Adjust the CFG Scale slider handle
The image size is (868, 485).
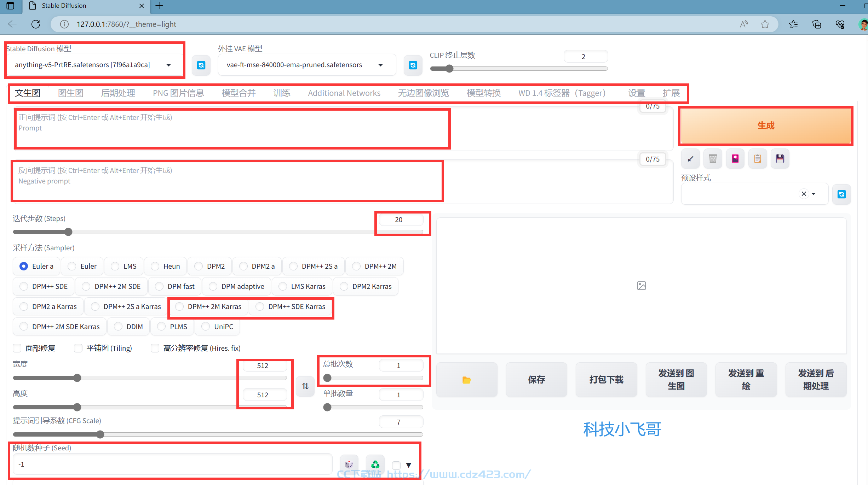click(100, 434)
